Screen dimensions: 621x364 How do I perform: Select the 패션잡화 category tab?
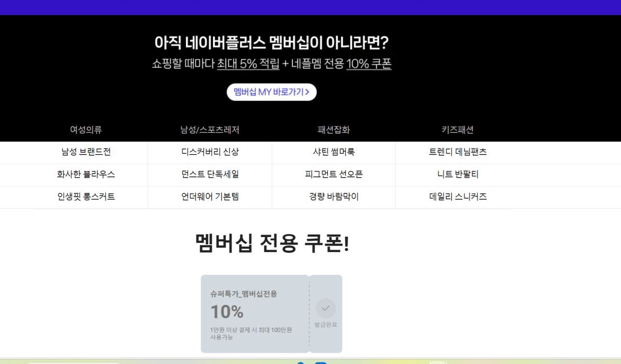click(x=334, y=130)
